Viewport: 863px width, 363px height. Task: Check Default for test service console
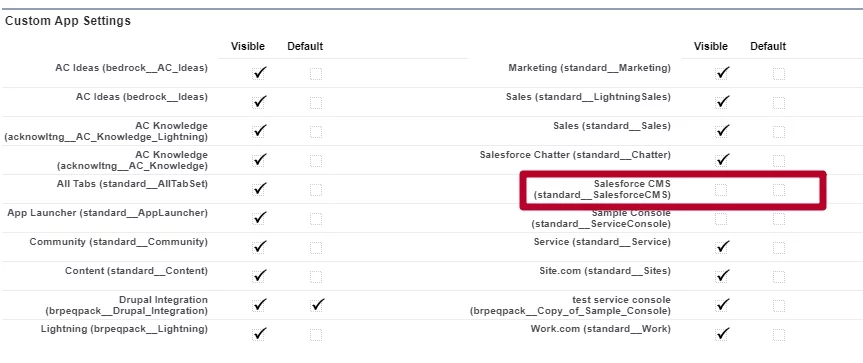pos(779,306)
